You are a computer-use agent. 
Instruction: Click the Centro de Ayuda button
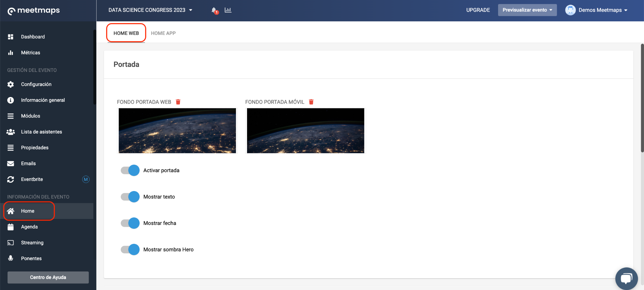pyautogui.click(x=48, y=277)
